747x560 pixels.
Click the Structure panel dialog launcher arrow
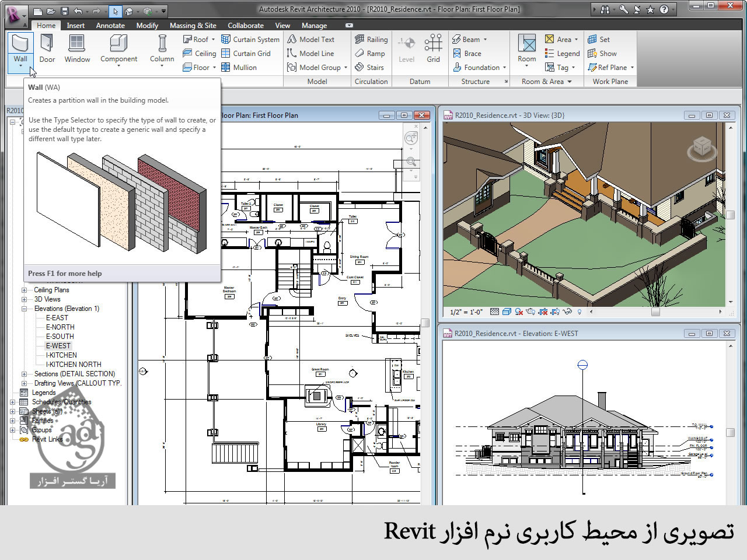(506, 82)
